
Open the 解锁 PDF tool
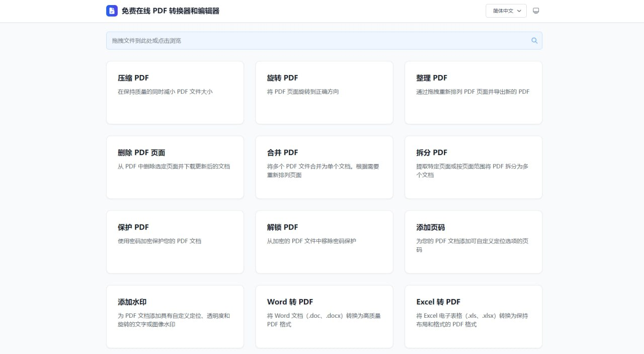click(x=324, y=242)
